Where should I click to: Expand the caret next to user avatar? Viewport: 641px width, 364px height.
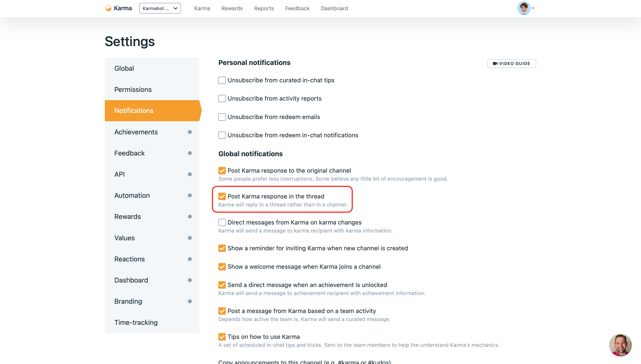click(x=533, y=8)
